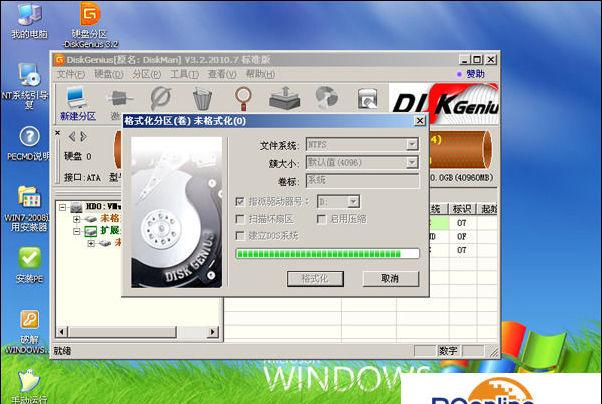Viewport: 602px width, 404px height.
Task: Toggle the 扫描坏扇区 checkbox
Action: coord(240,218)
